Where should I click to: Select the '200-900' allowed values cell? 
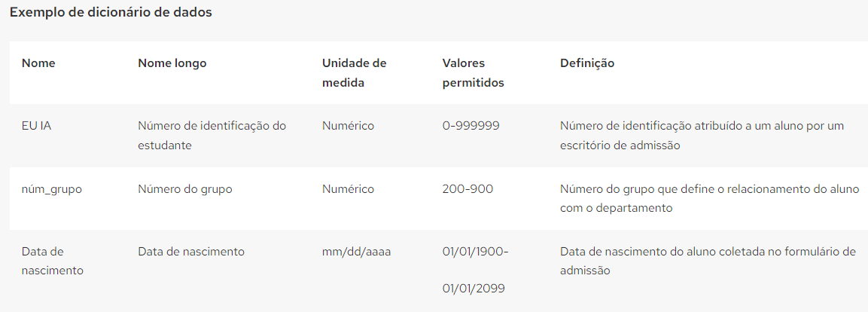tap(468, 189)
